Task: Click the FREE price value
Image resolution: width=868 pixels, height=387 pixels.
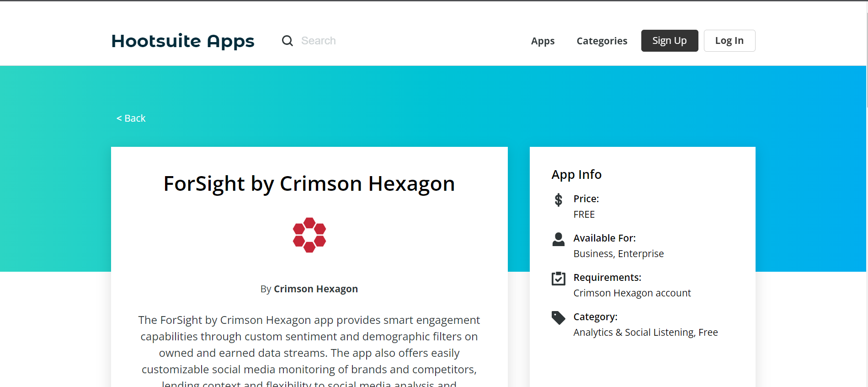Action: click(584, 215)
